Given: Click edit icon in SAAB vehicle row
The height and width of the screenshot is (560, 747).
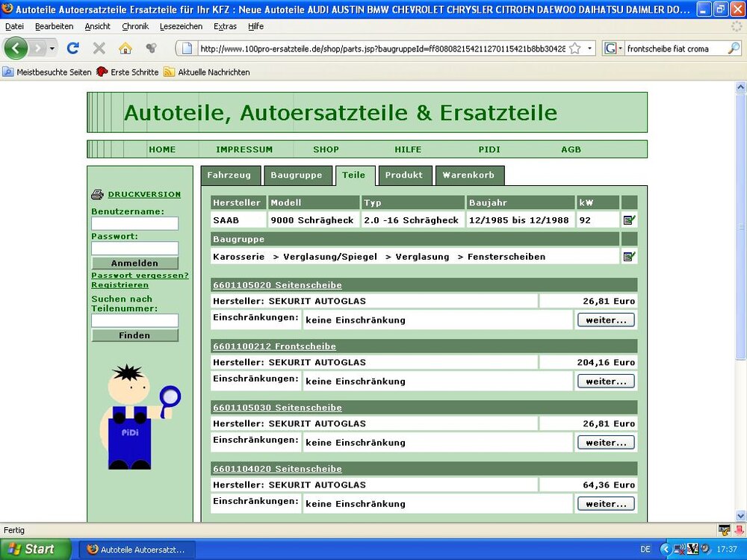Looking at the screenshot, I should coord(629,220).
